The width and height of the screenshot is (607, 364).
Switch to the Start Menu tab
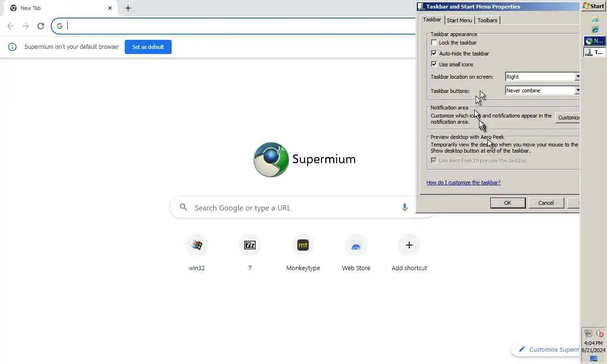pyautogui.click(x=460, y=20)
